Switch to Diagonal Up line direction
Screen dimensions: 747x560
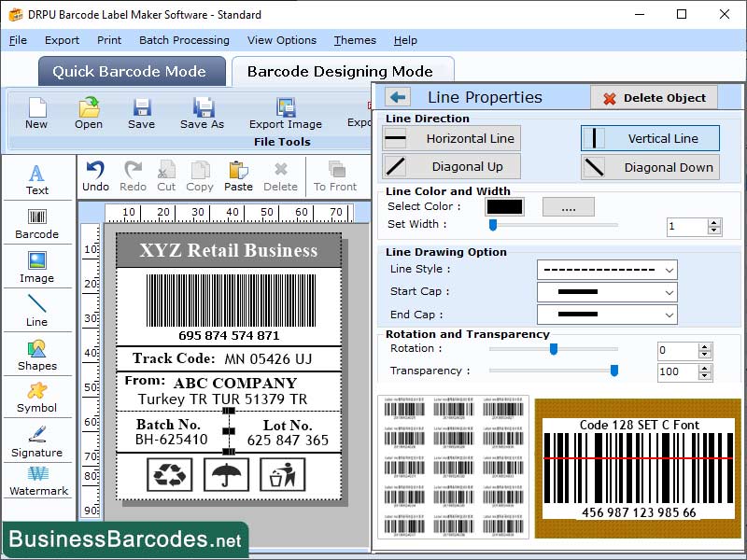click(451, 167)
